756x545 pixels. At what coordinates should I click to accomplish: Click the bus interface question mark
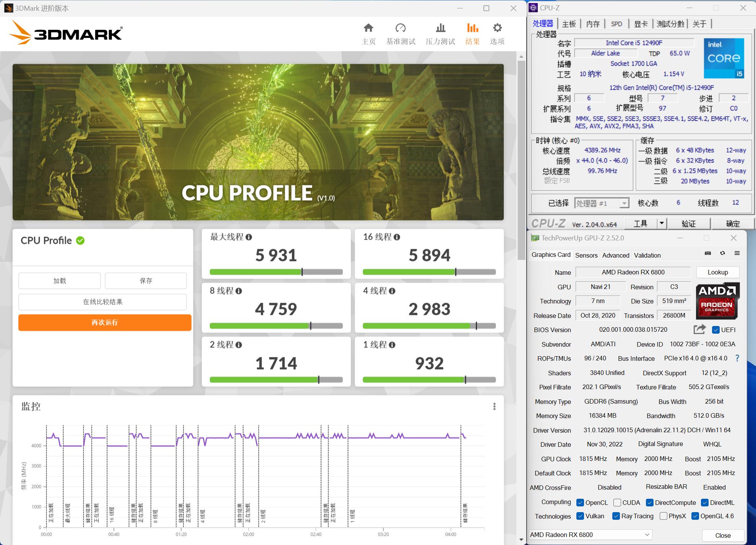[737, 358]
